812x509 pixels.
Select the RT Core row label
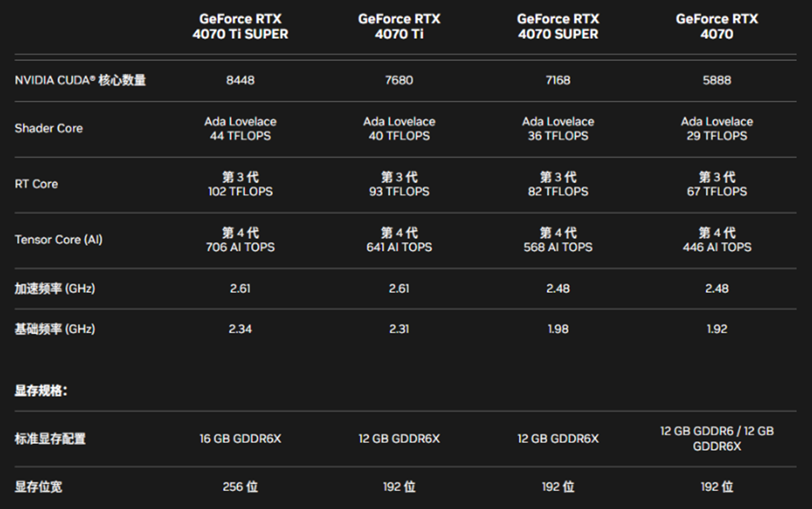[36, 184]
